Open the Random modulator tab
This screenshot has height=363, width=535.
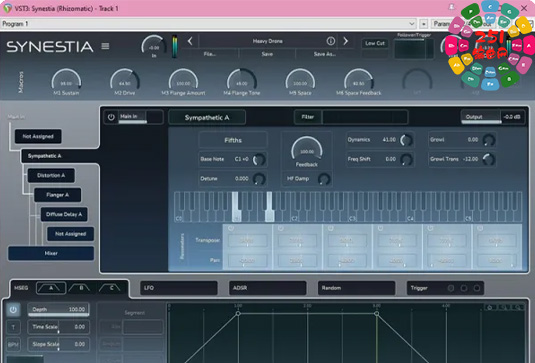point(357,288)
